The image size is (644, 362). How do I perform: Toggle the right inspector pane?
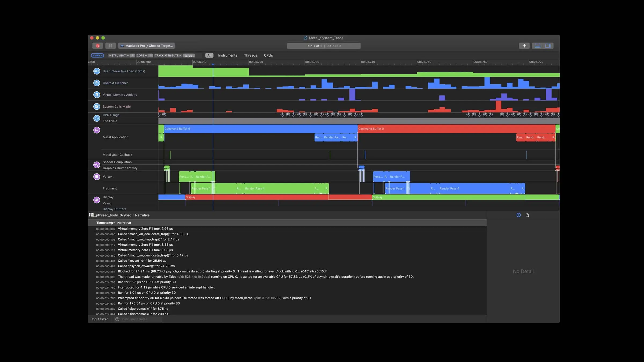pyautogui.click(x=548, y=46)
